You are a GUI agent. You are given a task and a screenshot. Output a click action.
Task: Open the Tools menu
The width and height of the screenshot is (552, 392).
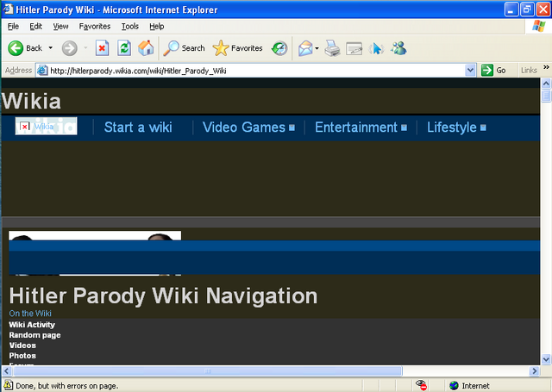coord(130,27)
